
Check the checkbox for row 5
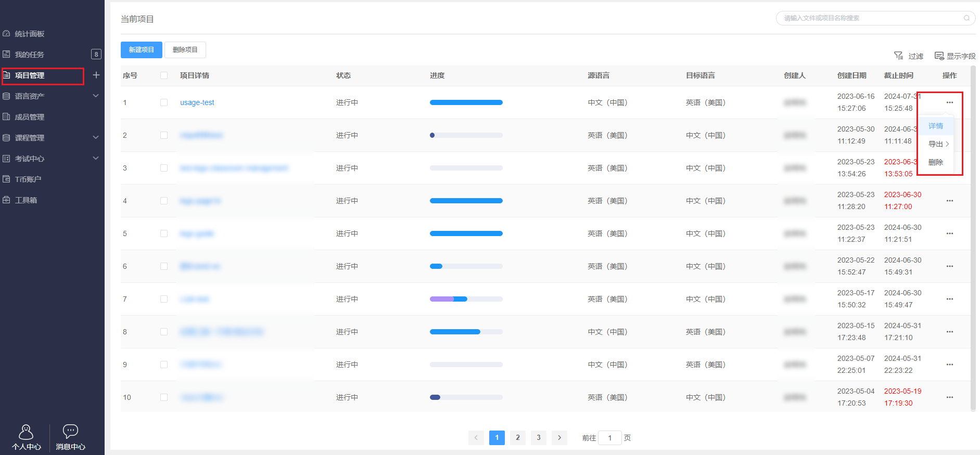tap(164, 233)
